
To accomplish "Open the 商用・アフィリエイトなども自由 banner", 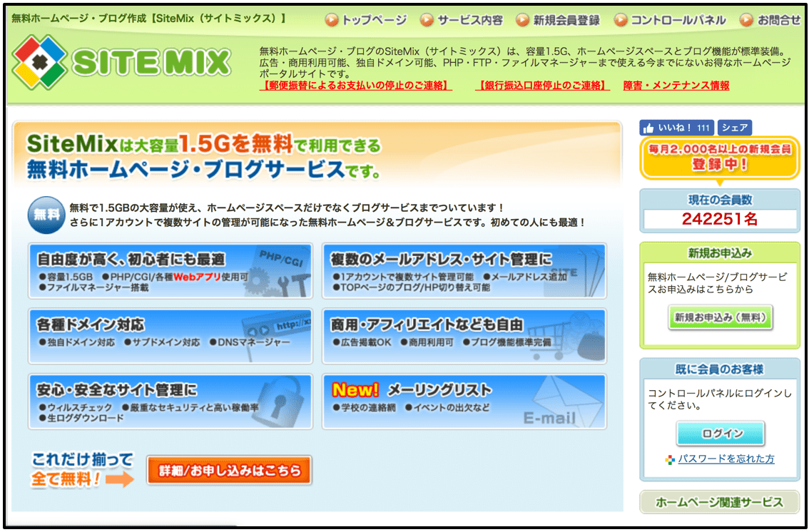I will click(464, 336).
